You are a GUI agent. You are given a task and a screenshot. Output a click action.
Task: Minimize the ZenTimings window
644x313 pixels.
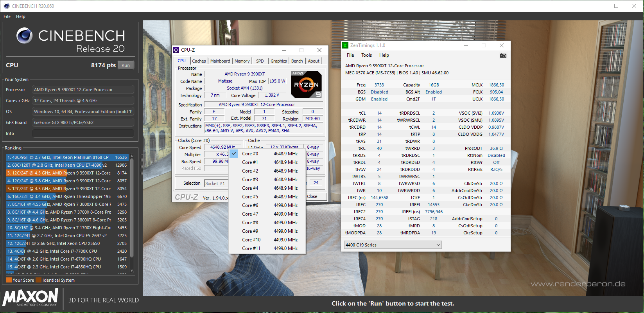click(466, 45)
